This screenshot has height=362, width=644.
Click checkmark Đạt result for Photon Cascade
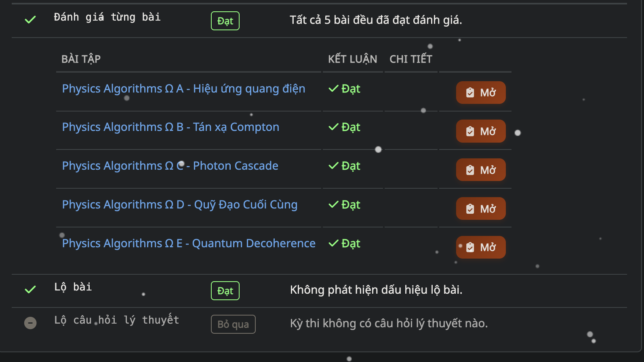pos(344,166)
